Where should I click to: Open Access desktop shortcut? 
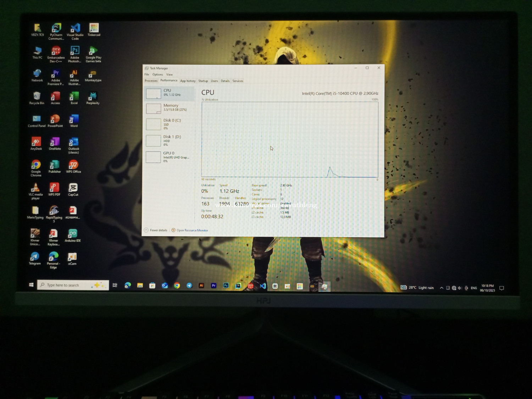click(x=55, y=98)
